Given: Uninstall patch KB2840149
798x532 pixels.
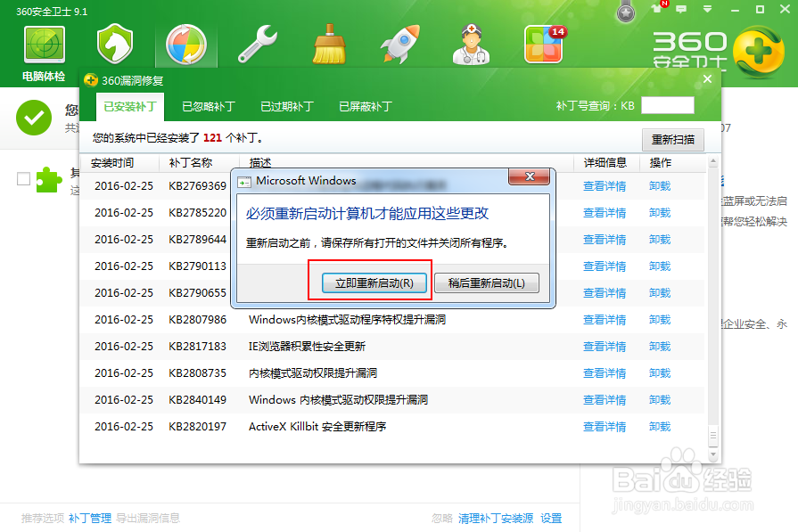Looking at the screenshot, I should point(660,400).
